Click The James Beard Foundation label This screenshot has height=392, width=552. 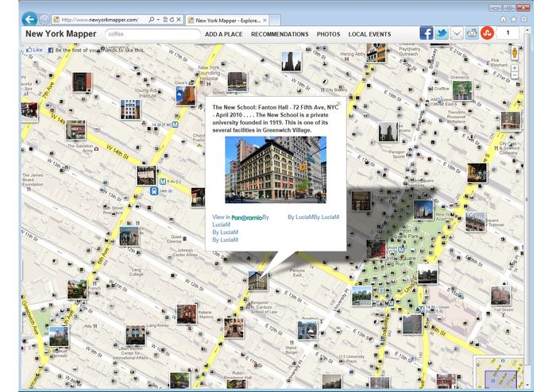click(33, 179)
